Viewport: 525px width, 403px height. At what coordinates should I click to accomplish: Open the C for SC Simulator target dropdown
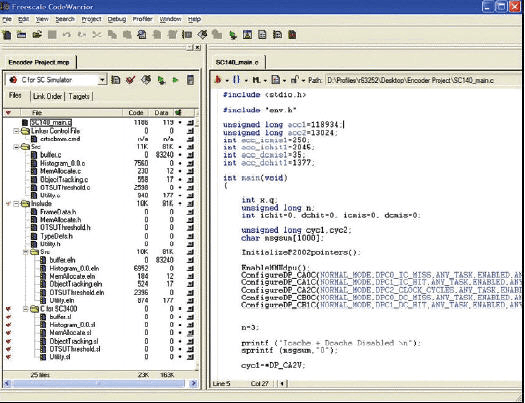(102, 80)
